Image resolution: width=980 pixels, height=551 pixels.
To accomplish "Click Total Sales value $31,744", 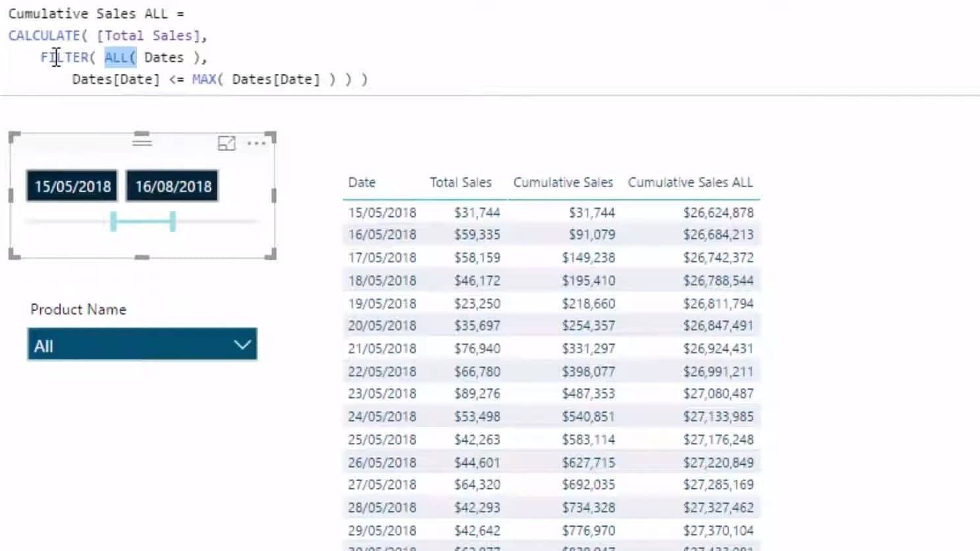I will [477, 212].
